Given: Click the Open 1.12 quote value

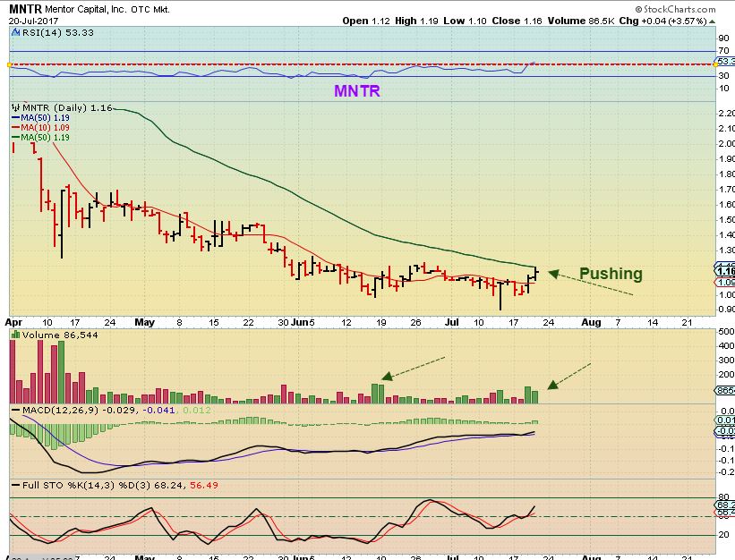Looking at the screenshot, I should (366, 21).
